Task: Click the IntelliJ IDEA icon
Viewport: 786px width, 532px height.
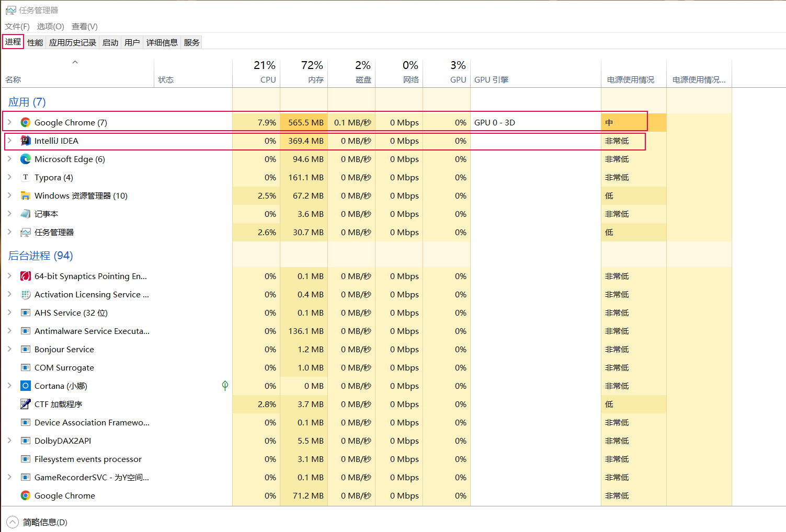Action: (25, 141)
